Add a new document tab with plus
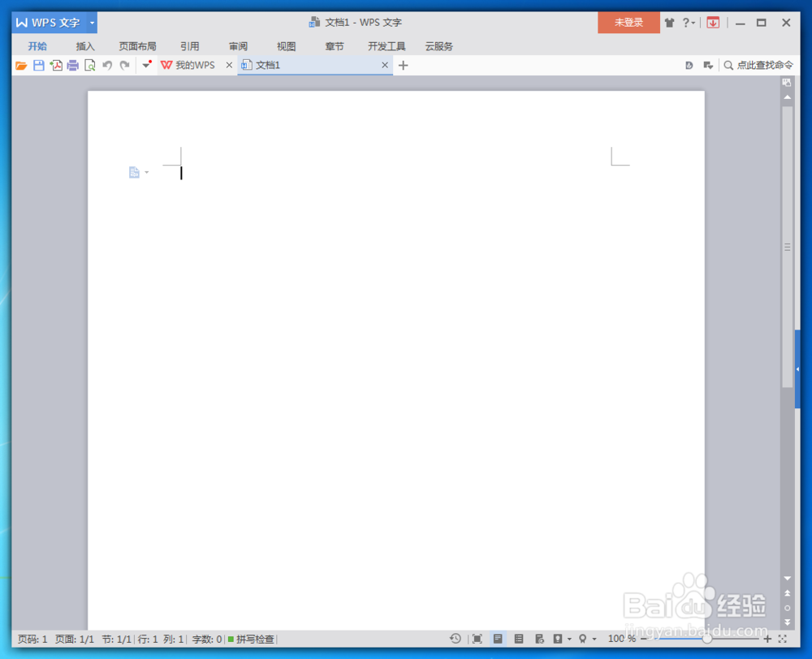Viewport: 812px width, 659px height. (x=404, y=65)
